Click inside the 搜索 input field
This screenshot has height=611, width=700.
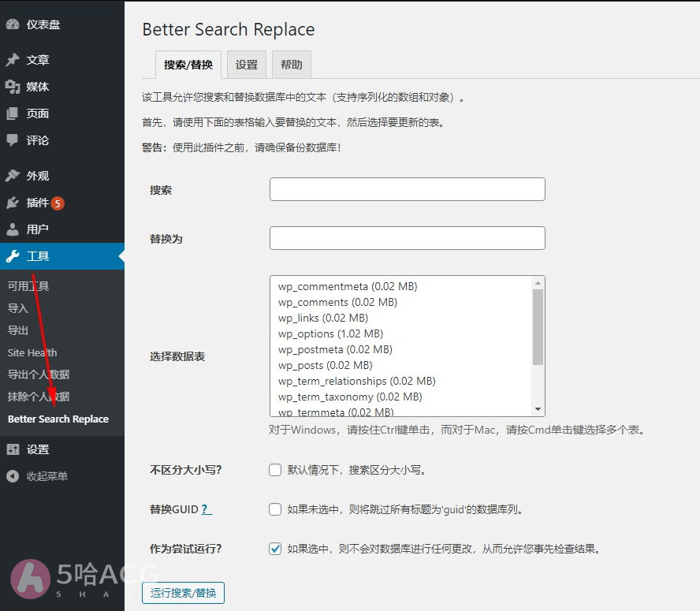click(x=407, y=189)
